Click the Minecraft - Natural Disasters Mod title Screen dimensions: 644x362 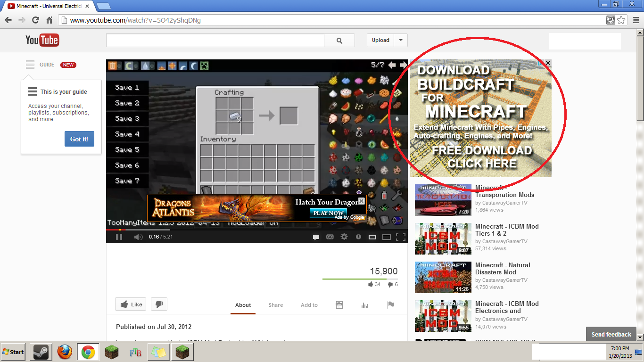(x=503, y=269)
